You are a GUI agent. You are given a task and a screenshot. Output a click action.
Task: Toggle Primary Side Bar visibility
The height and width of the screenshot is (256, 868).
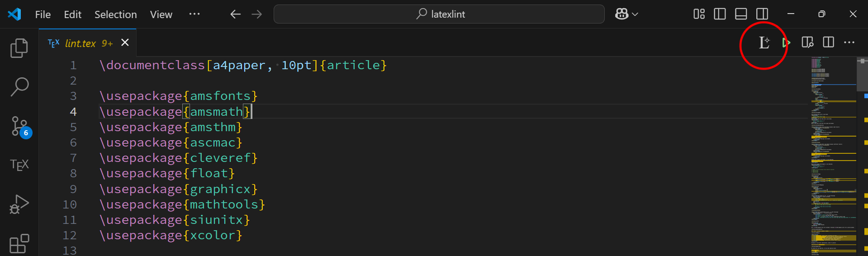coord(720,14)
